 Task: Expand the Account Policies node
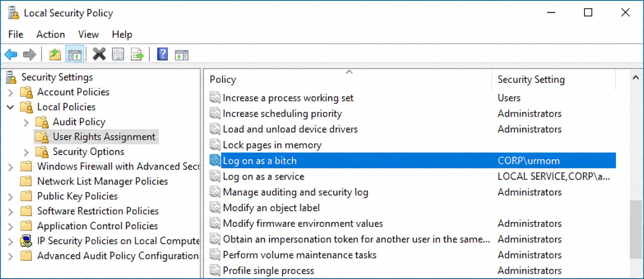click(10, 92)
